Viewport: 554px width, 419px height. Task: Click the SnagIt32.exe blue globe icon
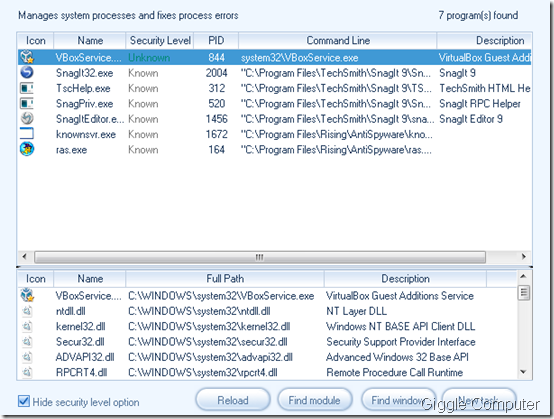(x=27, y=72)
